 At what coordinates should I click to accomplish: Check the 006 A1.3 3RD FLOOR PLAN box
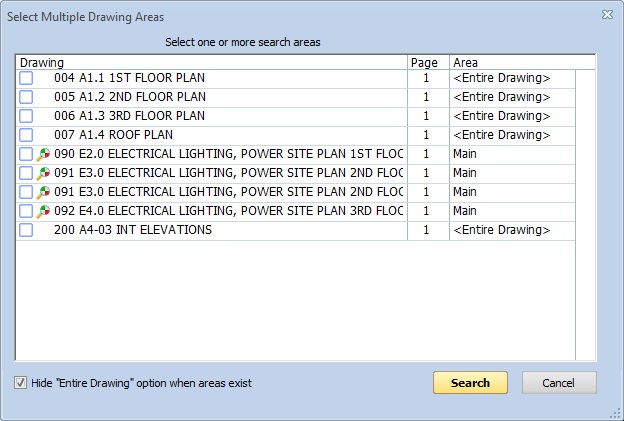point(26,116)
